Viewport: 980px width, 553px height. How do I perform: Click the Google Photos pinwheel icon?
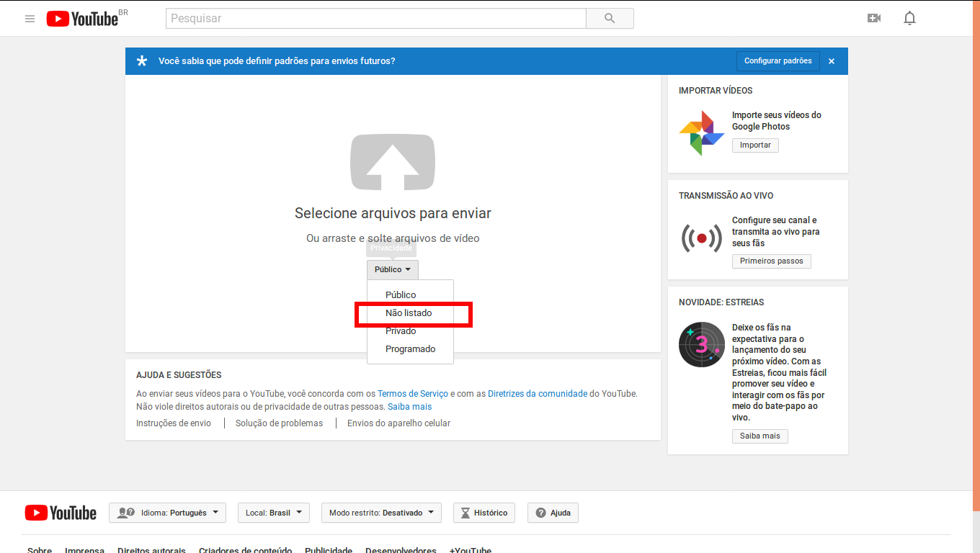click(x=701, y=133)
